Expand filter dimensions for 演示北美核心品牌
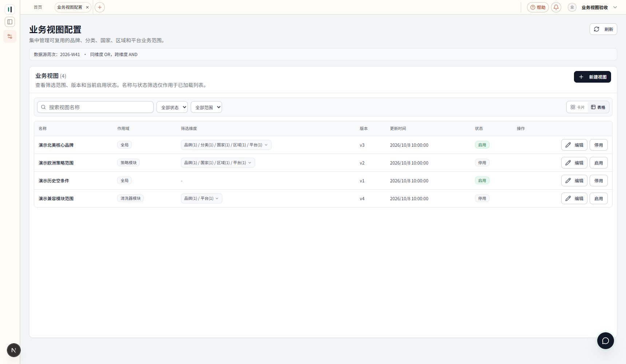Viewport: 626px width, 364px height. [x=226, y=145]
